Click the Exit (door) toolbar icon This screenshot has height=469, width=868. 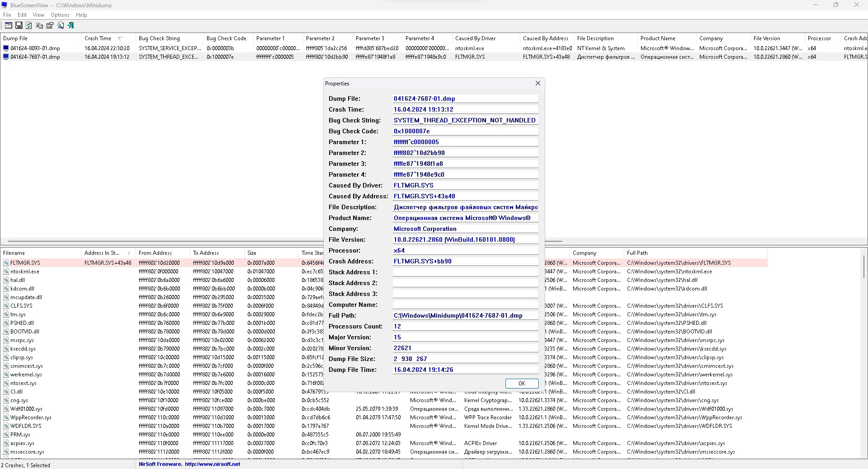(71, 25)
